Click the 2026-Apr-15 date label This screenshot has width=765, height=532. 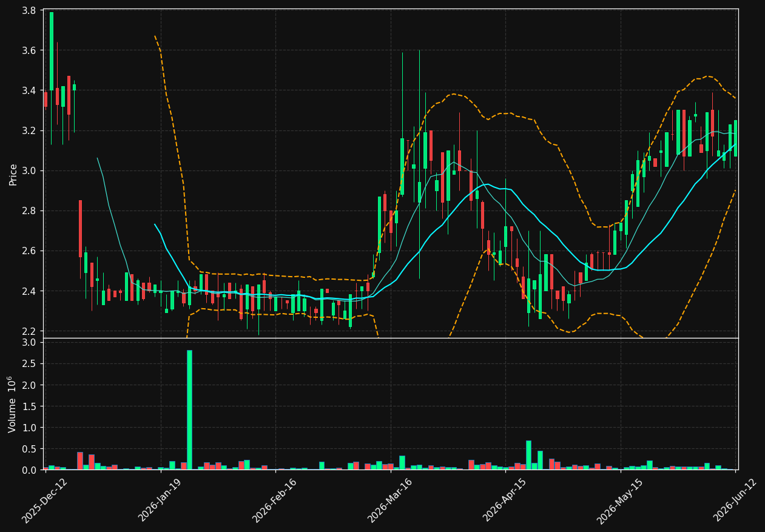click(x=505, y=500)
